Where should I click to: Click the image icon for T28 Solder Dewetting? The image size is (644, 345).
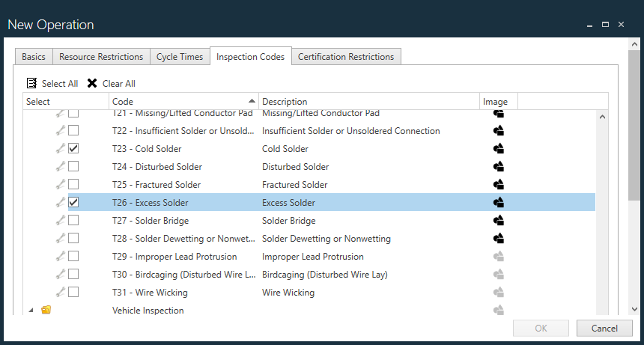tap(499, 239)
